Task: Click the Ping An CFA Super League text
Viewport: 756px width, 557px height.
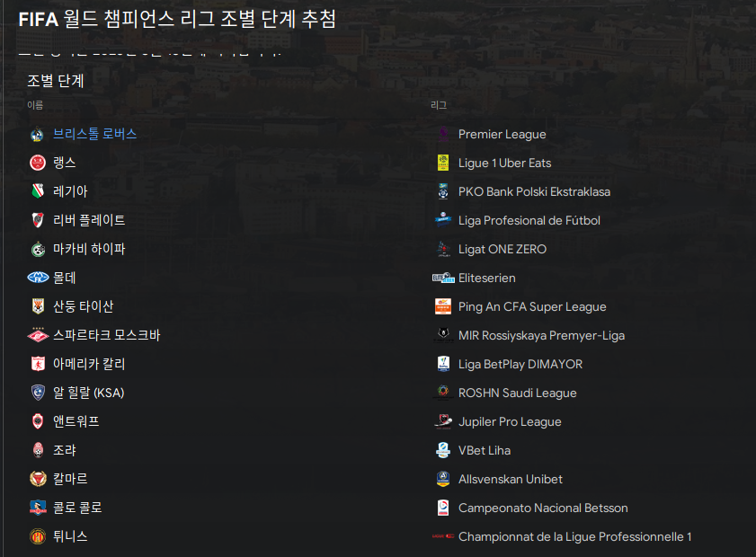Action: click(x=532, y=307)
